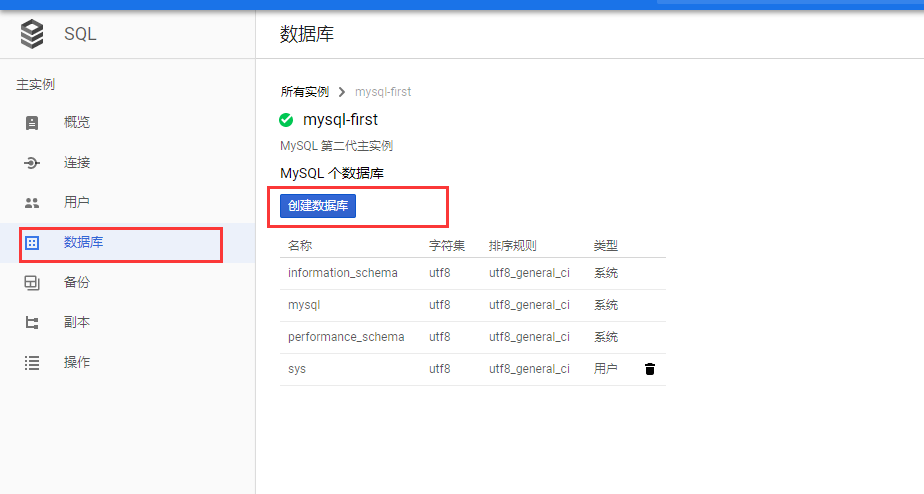Click the MySQL 第二代主实例 subtitle
This screenshot has width=924, height=494.
pos(336,146)
